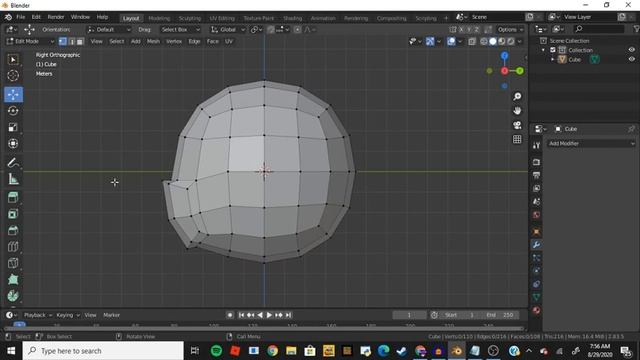Open the Scene properties tab
Image resolution: width=640 pixels, height=360 pixels.
point(536,202)
